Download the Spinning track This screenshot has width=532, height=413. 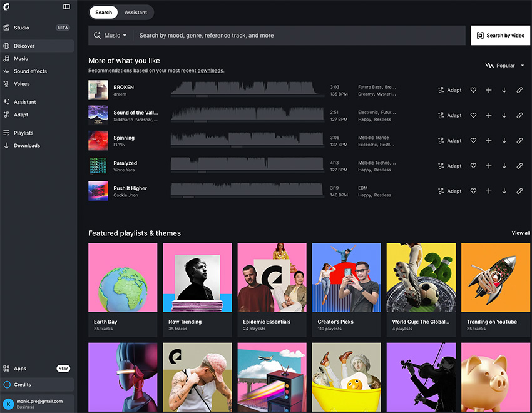tap(504, 140)
